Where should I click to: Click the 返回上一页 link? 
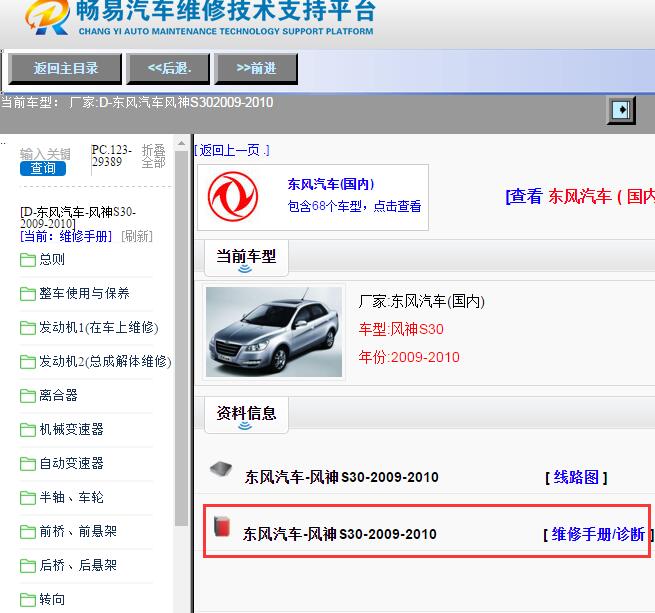232,150
